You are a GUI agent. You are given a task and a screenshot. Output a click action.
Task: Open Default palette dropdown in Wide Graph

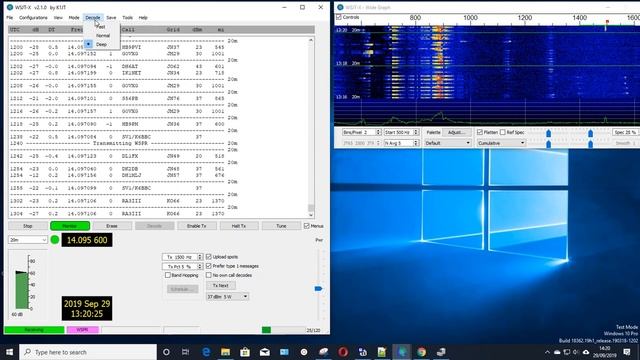448,143
